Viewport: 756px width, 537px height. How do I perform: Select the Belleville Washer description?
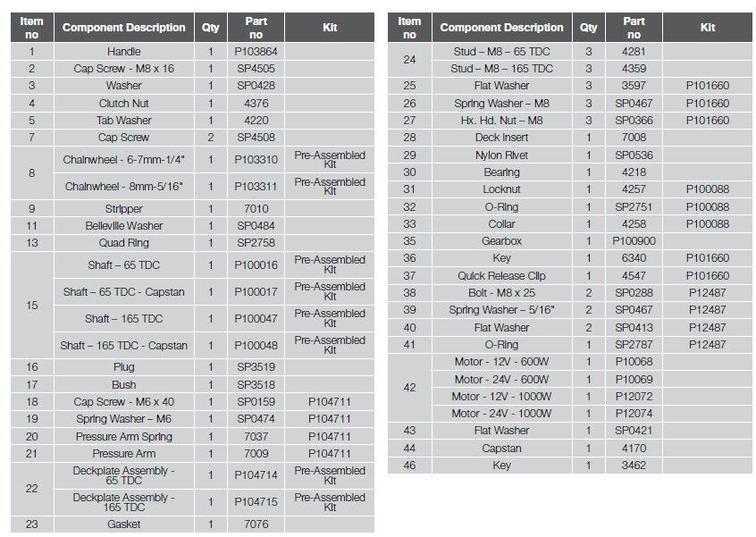pos(124,226)
